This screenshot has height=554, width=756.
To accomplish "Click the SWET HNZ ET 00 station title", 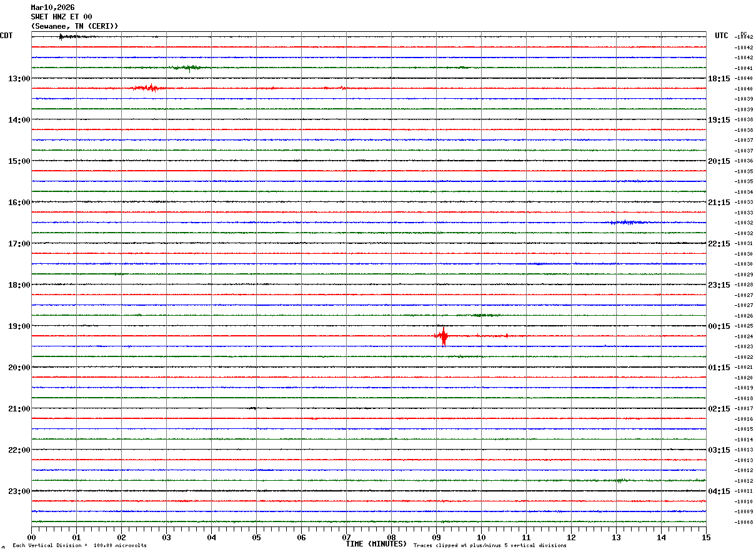I will click(x=61, y=17).
